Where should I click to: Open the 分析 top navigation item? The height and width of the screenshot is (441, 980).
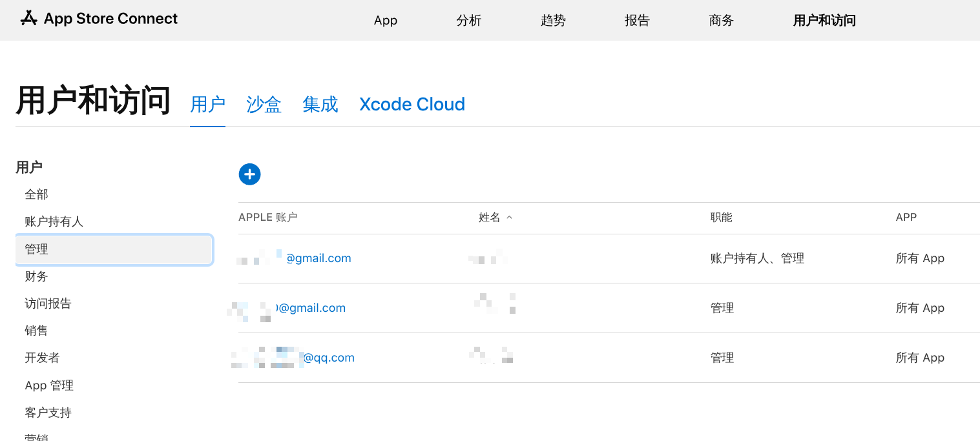coord(469,20)
